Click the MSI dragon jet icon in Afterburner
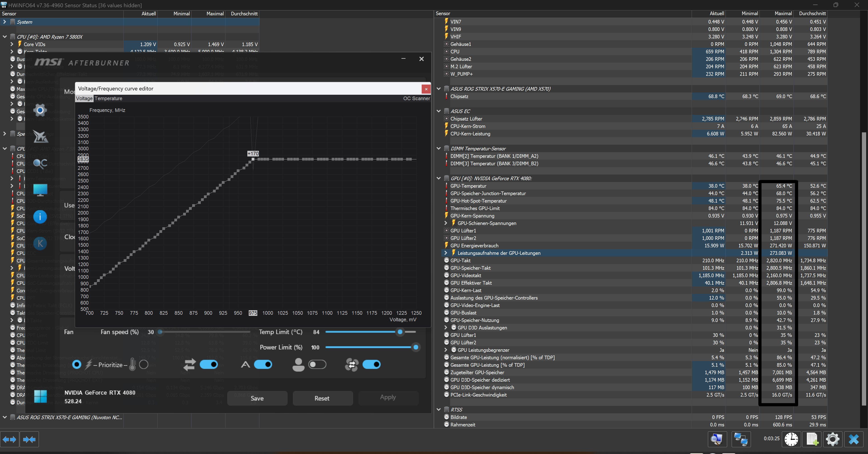Image resolution: width=868 pixels, height=454 pixels. point(40,136)
